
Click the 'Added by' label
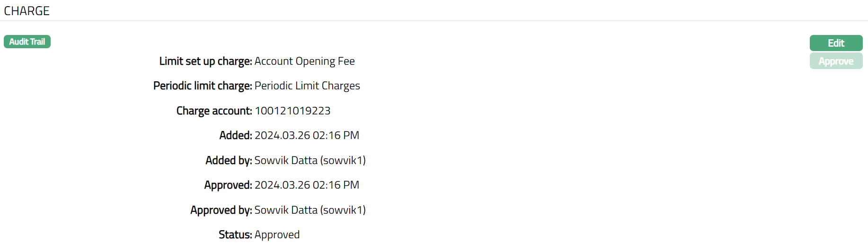pyautogui.click(x=229, y=160)
